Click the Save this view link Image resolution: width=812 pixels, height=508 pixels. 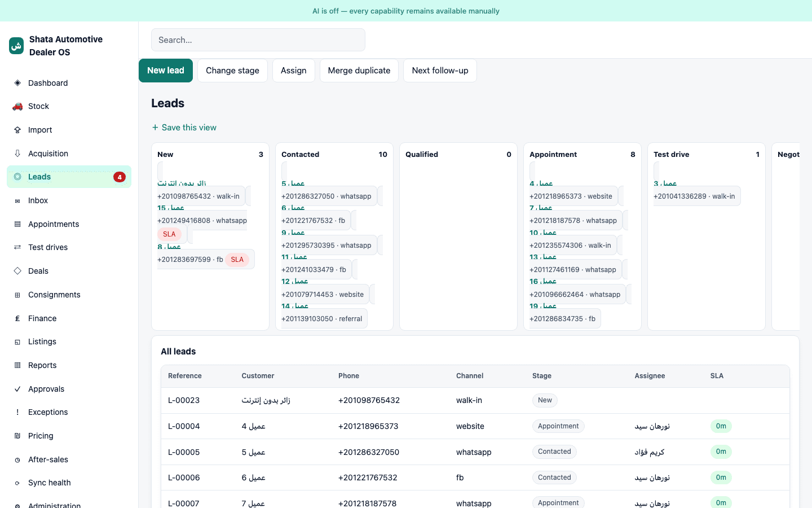pos(184,128)
